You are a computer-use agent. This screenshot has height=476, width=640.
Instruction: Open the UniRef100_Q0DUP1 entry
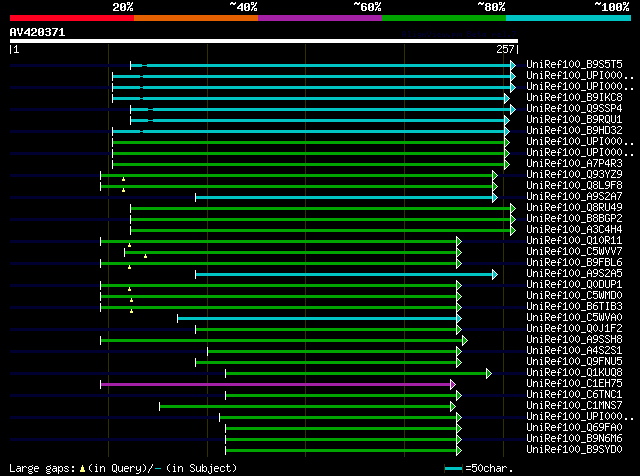[x=574, y=285]
